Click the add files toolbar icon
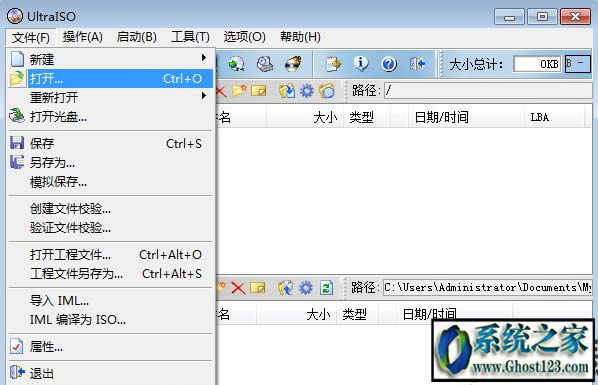The width and height of the screenshot is (598, 385). [333, 64]
